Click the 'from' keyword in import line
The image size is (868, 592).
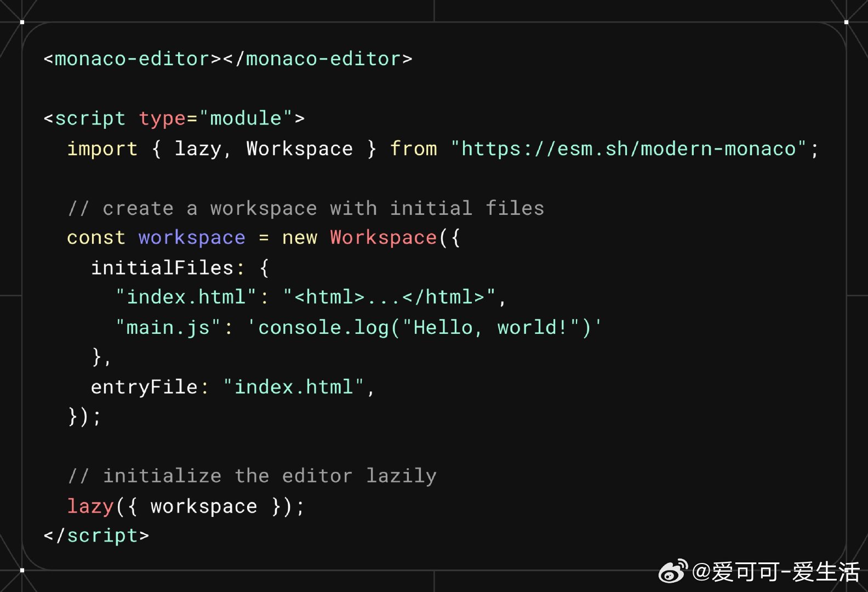point(414,149)
